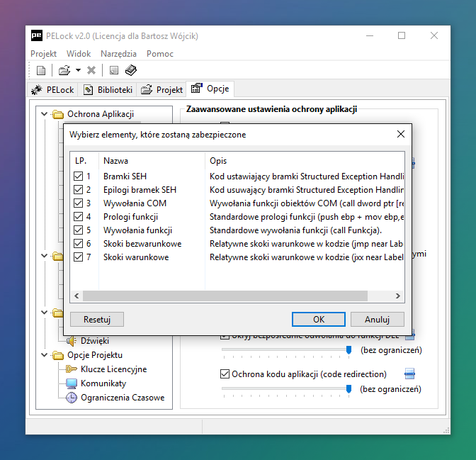Select the Dźwięki tree item

point(95,341)
